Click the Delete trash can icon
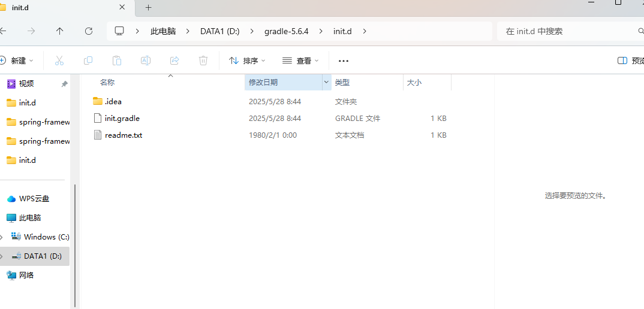 [x=203, y=60]
